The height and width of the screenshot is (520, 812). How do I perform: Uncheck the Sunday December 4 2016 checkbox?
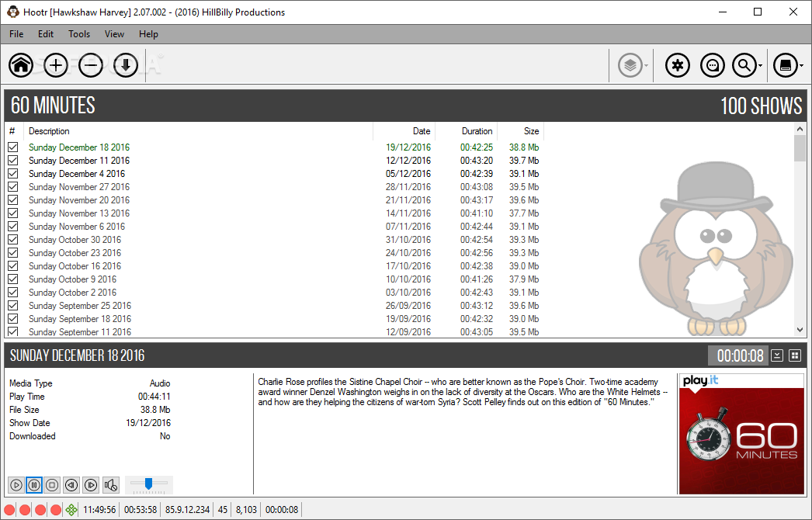click(13, 174)
